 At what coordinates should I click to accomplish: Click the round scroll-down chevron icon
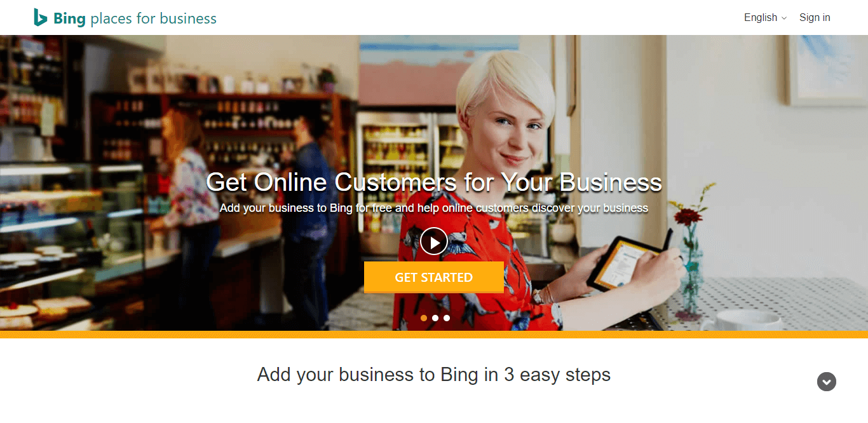(826, 382)
